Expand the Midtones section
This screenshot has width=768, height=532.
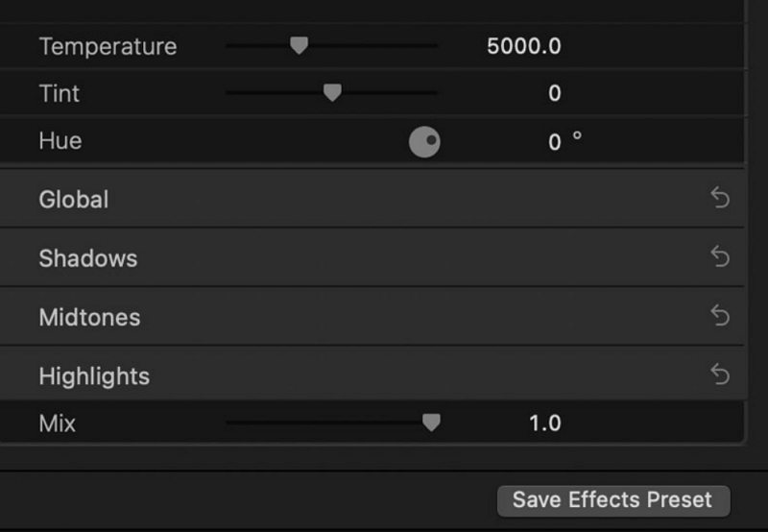[89, 317]
